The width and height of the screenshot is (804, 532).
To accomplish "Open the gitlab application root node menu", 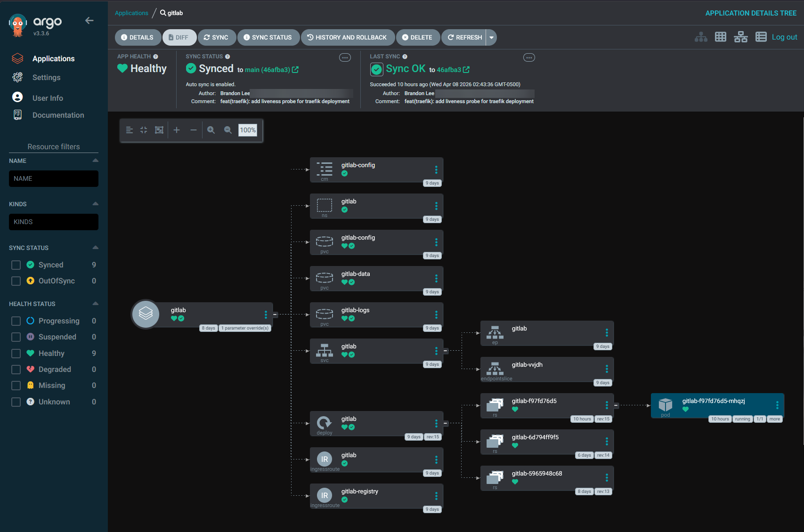I will (x=266, y=314).
